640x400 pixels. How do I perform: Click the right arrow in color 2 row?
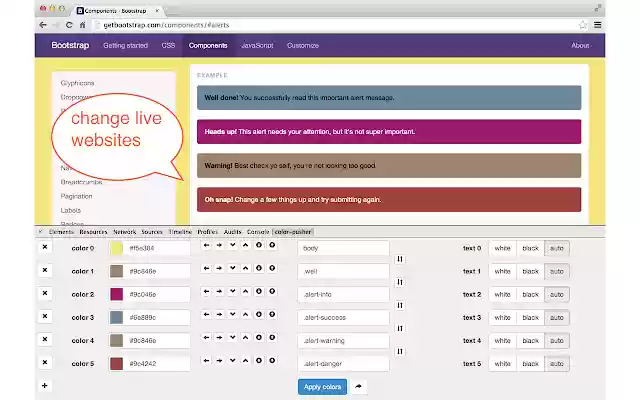[220, 291]
